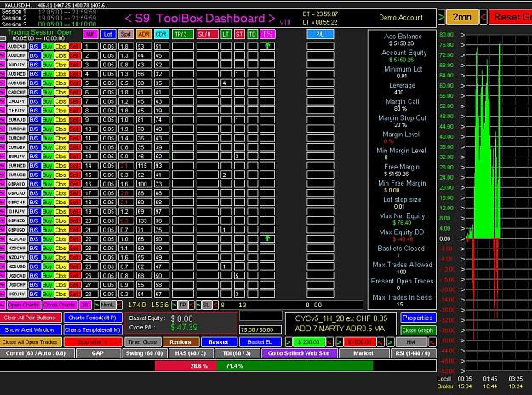Click Charts Template (alt M) button
Viewport: 532px width, 395px height.
pos(92,329)
